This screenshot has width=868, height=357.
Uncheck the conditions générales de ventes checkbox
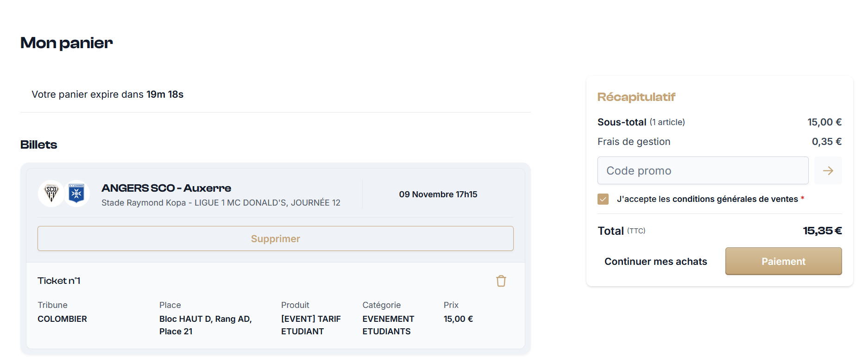tap(603, 199)
